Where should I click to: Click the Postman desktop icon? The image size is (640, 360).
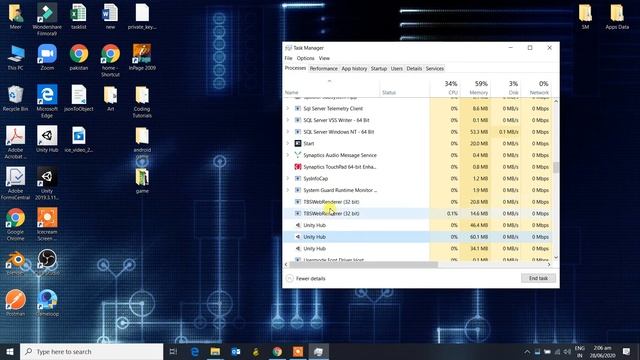(16, 302)
